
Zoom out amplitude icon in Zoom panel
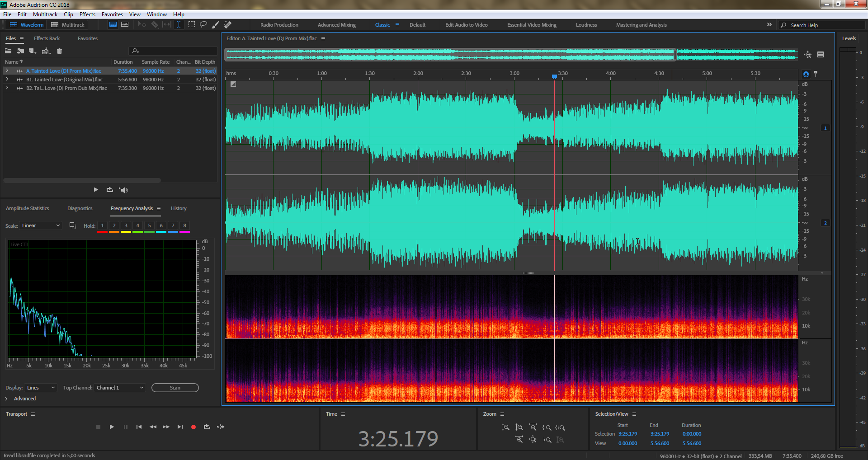coord(519,427)
